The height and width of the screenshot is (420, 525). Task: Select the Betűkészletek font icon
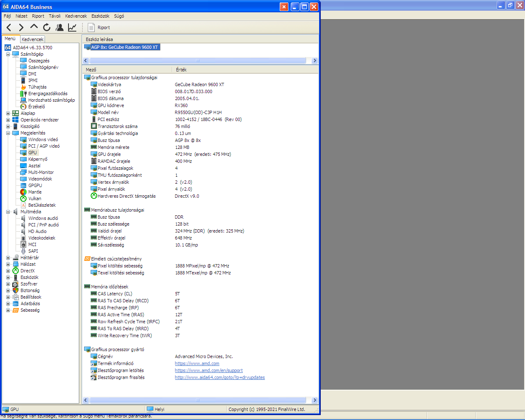pyautogui.click(x=23, y=205)
